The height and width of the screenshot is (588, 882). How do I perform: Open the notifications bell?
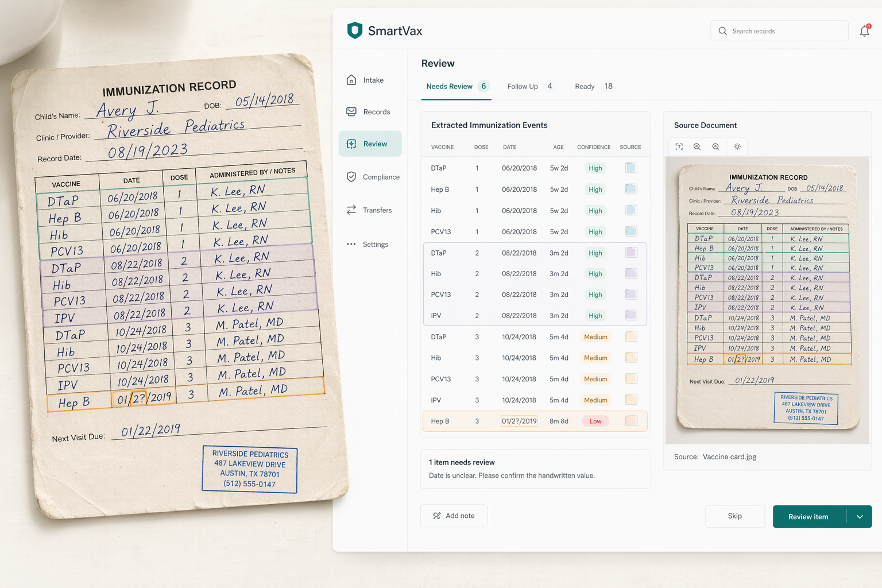pyautogui.click(x=865, y=30)
